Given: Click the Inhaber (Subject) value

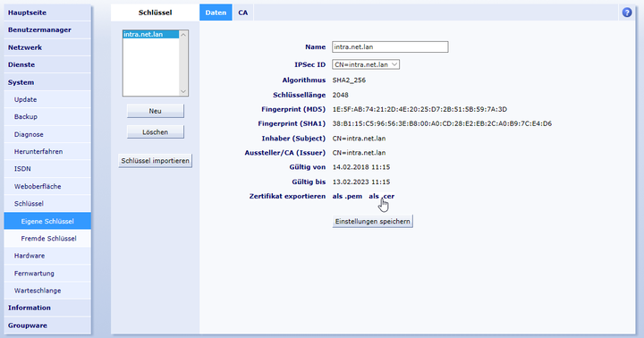Looking at the screenshot, I should coord(359,139).
